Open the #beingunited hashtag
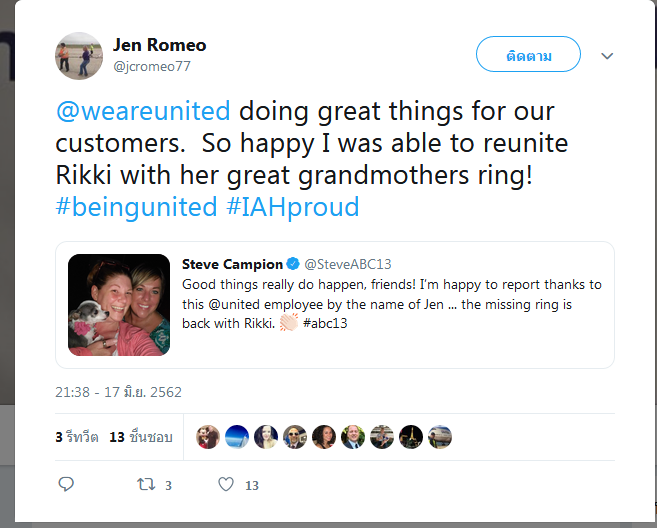Viewport: 657px width, 528px height. (136, 207)
